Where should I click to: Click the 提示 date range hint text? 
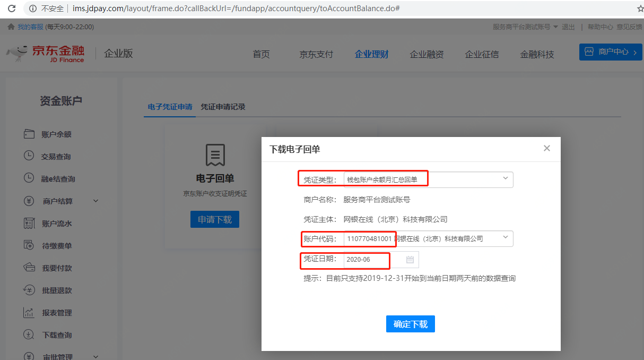[410, 278]
